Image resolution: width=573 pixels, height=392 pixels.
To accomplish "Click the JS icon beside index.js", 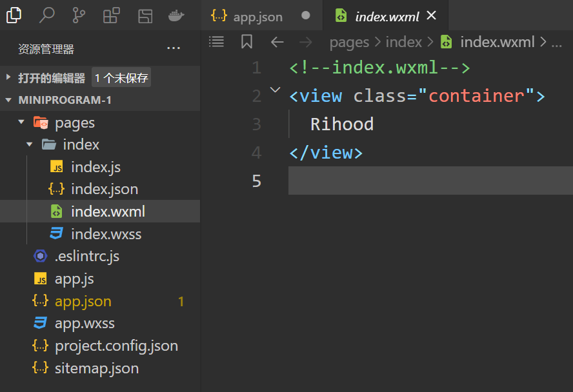I will point(56,167).
